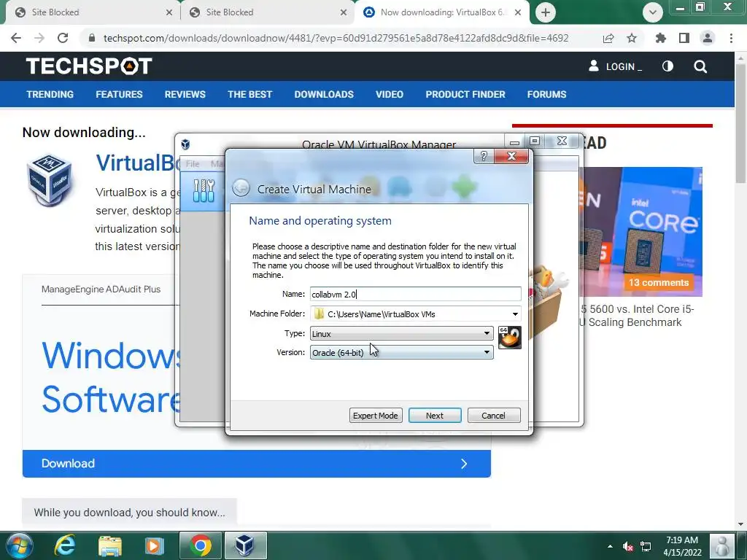Expand the Machine Folder dropdown

point(515,314)
